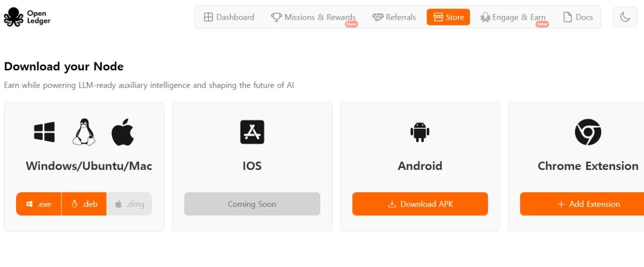644x267 pixels.
Task: Select the Store tab
Action: click(x=448, y=17)
